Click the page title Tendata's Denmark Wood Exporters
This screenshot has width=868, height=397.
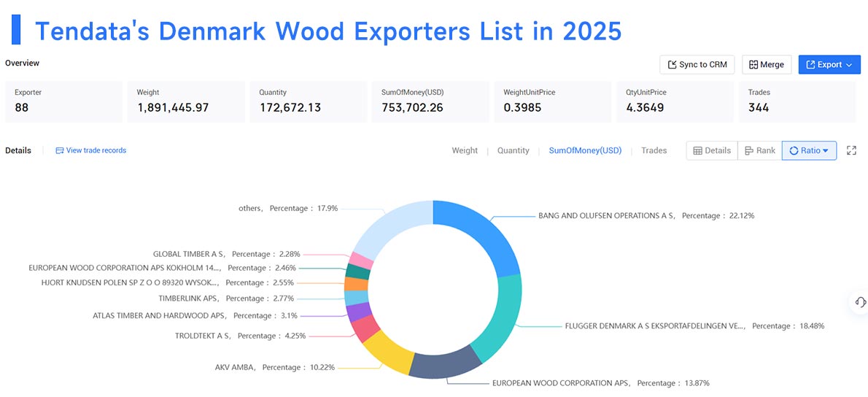328,31
